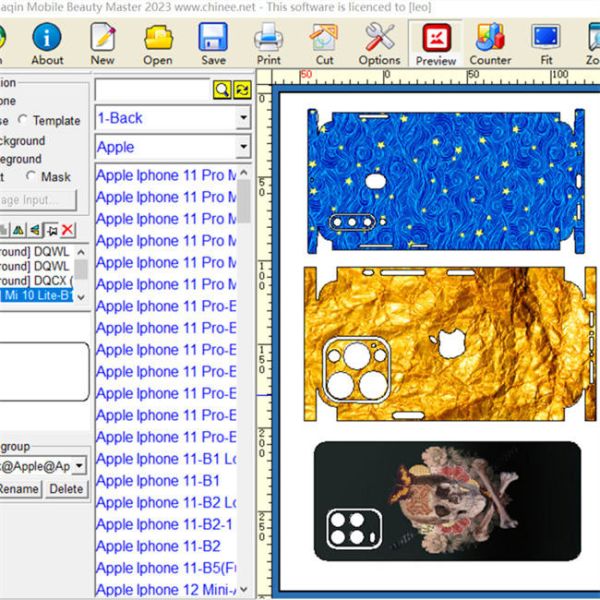Print the current skin layout
600x600 pixels.
click(x=268, y=43)
